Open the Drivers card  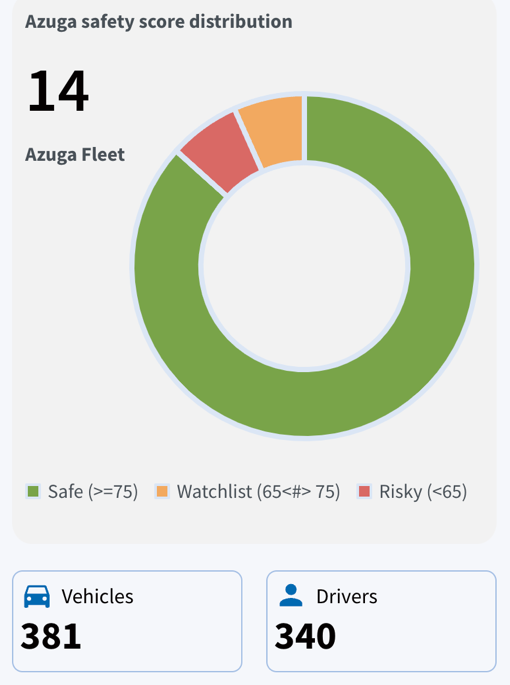tap(382, 621)
